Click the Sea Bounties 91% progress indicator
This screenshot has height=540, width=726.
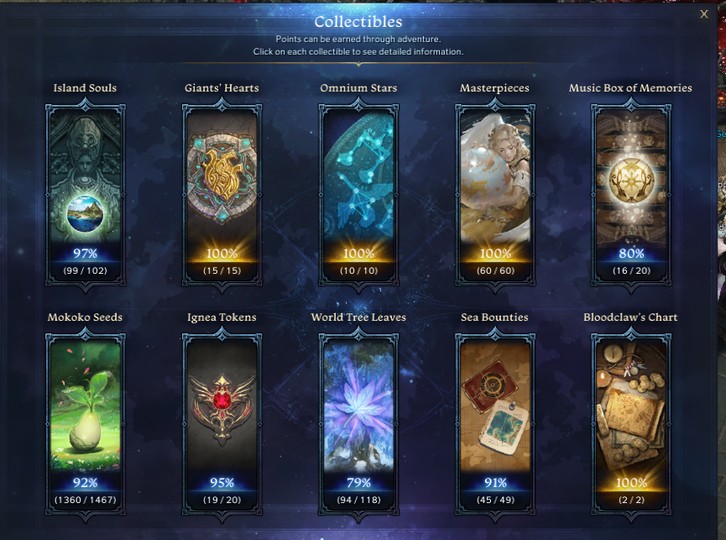coord(495,483)
